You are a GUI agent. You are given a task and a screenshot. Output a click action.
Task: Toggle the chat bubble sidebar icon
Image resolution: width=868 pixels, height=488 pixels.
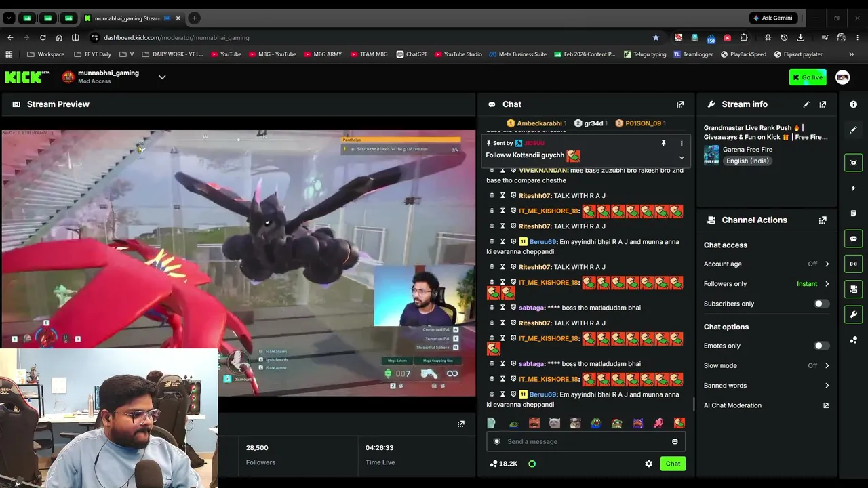click(x=853, y=239)
